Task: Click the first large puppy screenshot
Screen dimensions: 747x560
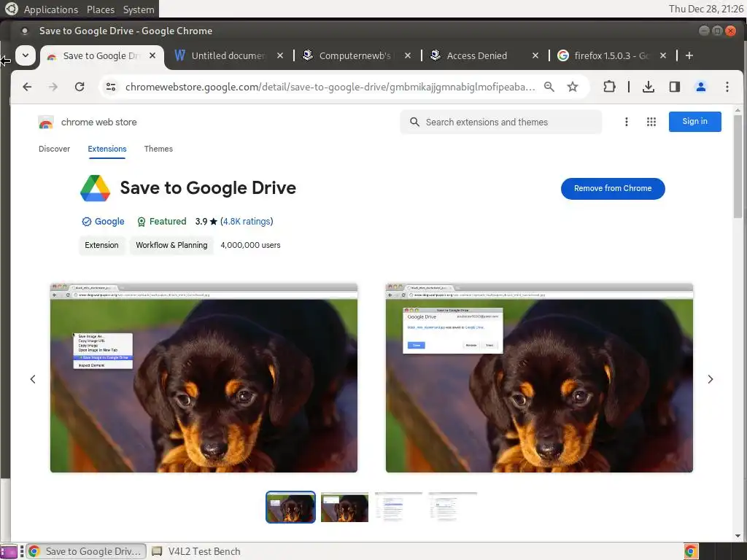Action: 204,378
